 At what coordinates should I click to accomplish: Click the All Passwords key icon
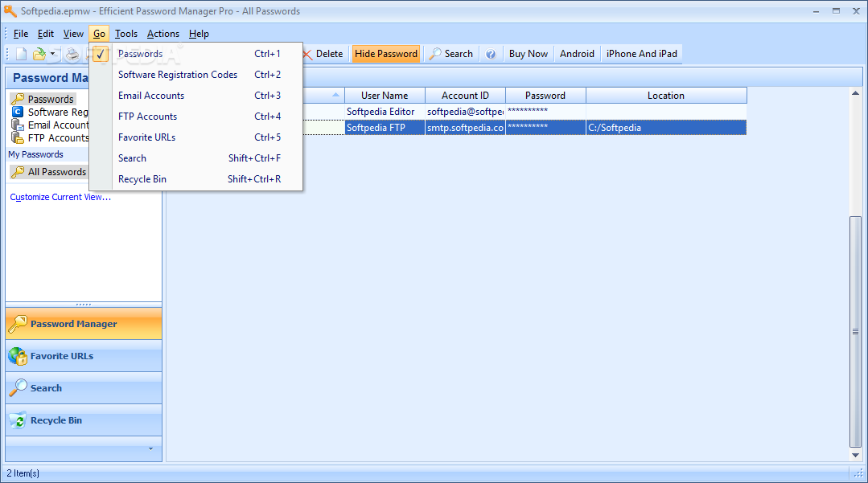pyautogui.click(x=18, y=171)
